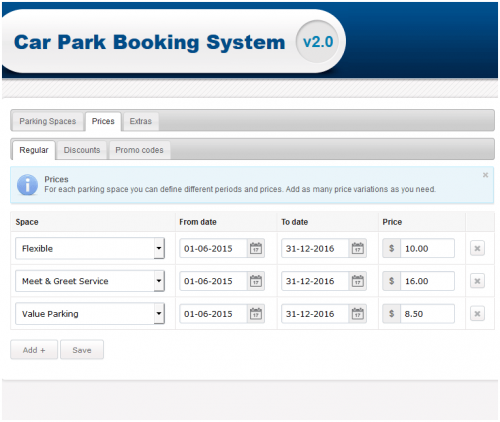Click the v2.0 version badge
Image resolution: width=500 pixels, height=422 pixels.
318,42
